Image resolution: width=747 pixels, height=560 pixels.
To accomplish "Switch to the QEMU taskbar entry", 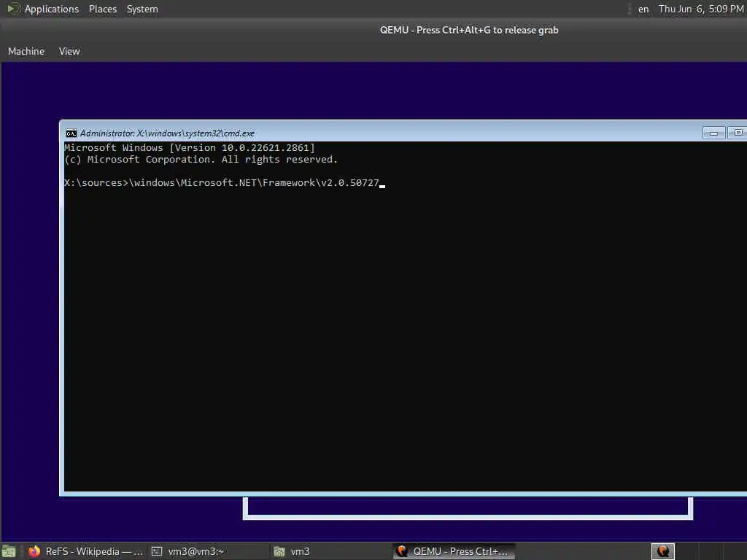I will click(x=454, y=551).
